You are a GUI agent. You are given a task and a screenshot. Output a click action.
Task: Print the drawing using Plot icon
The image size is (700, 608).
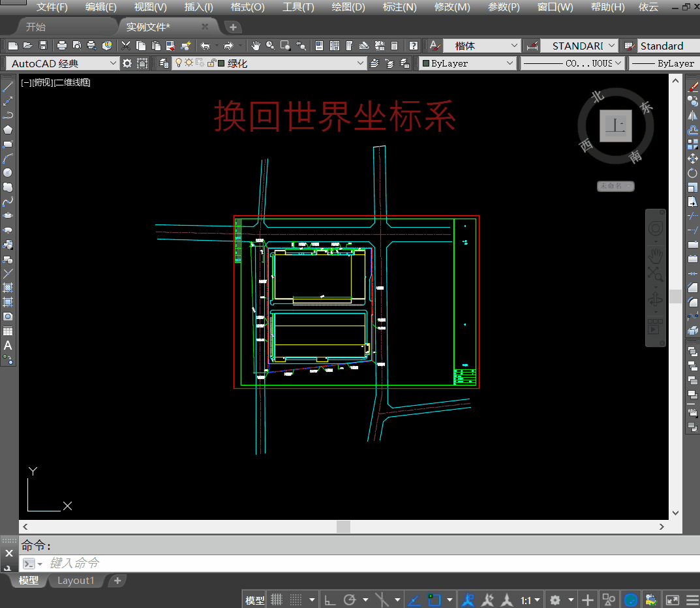coord(62,46)
